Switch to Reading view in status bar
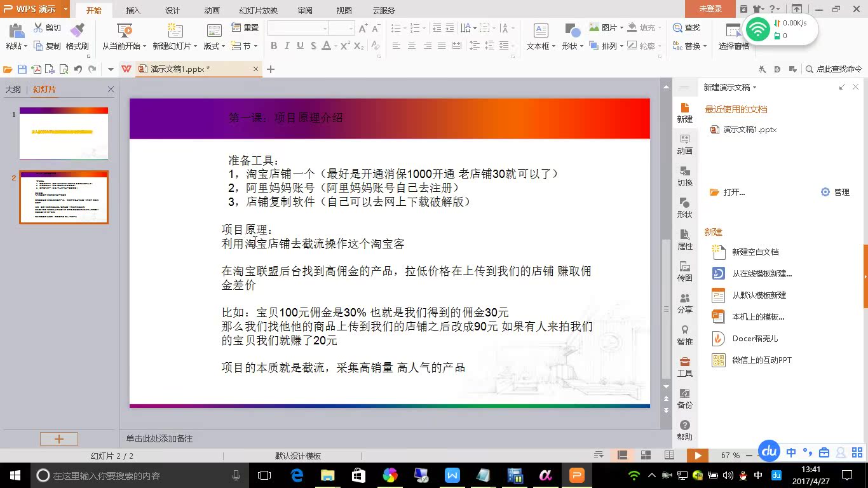 coord(669,455)
